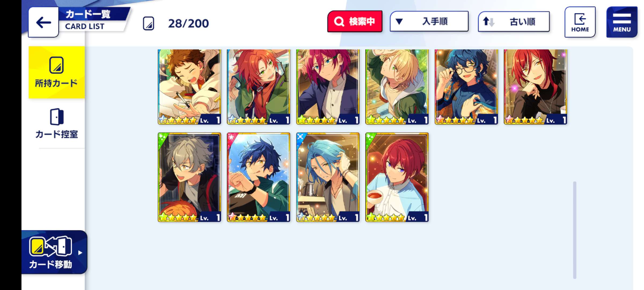644x290 pixels.
Task: Toggle the 古い順 sort order
Action: (514, 21)
